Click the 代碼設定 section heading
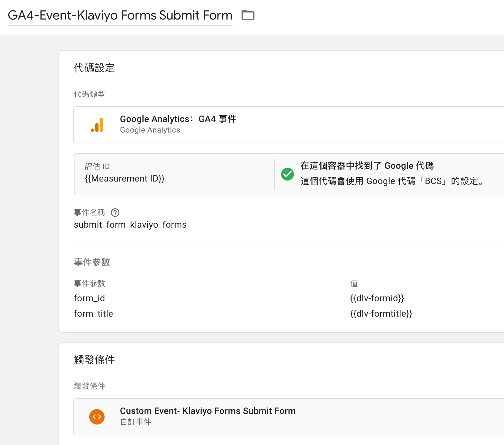The height and width of the screenshot is (445, 504). point(94,68)
